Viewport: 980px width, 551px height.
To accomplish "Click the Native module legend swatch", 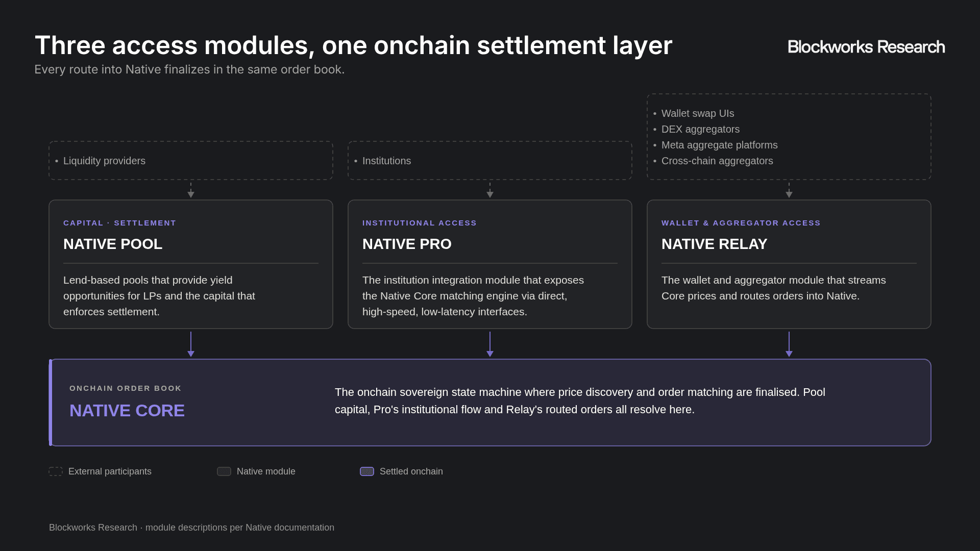I will 224,471.
